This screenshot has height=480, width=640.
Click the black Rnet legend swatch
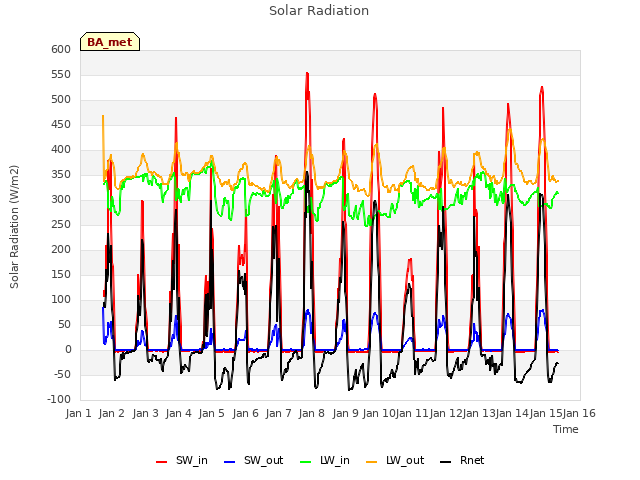[446, 462]
